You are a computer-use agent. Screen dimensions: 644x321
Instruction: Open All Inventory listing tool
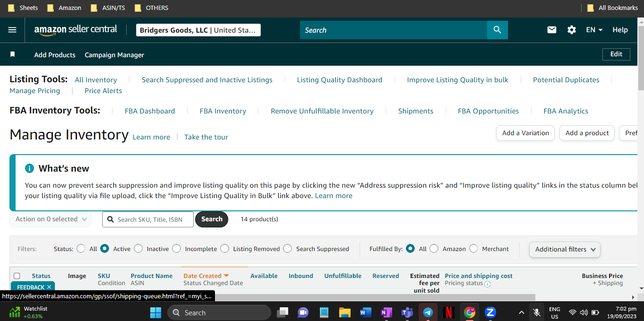click(x=96, y=80)
